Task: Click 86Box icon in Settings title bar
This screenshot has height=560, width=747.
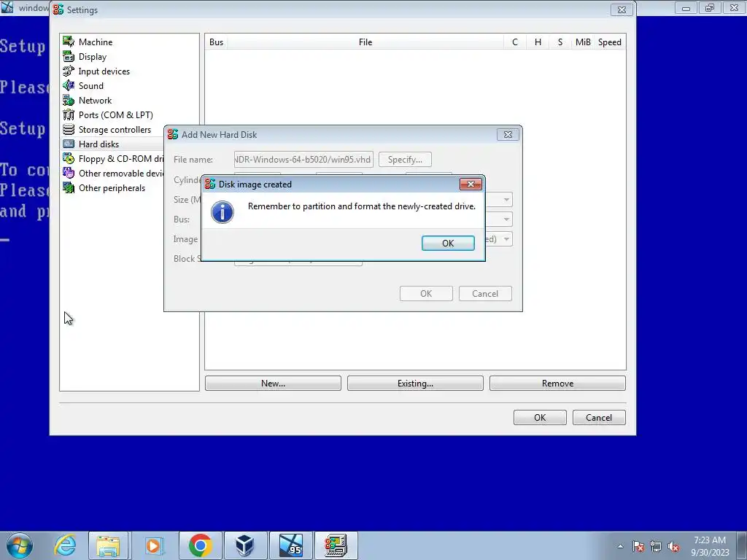Action: tap(58, 9)
